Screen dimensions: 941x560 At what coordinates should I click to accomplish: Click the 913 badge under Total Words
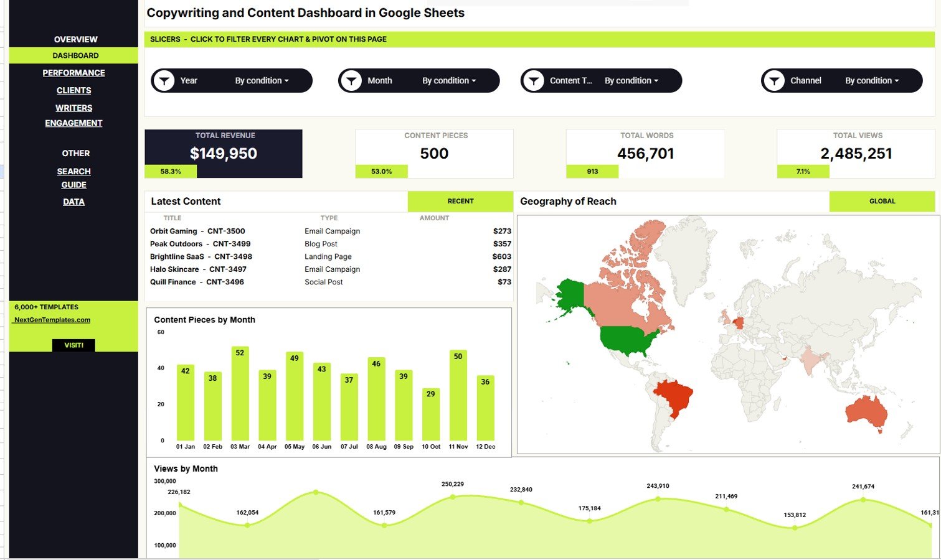point(592,171)
